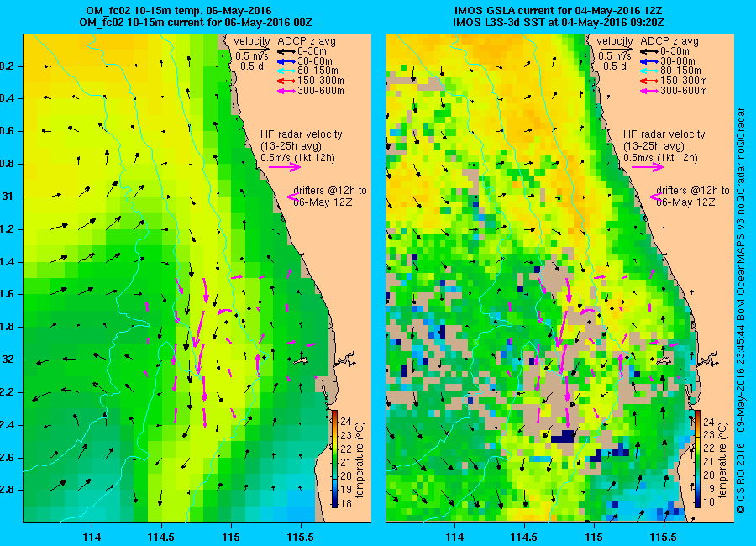This screenshot has width=756, height=546.
Task: Click the '0.5 m/s' text in right velocity legend
Action: click(615, 56)
